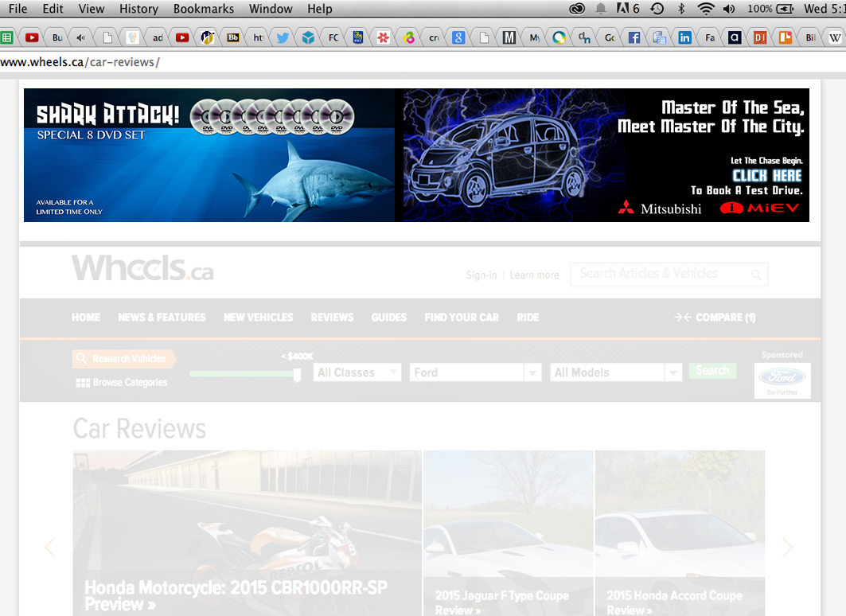Viewport: 846px width, 616px height.
Task: Click the right carousel arrow under Car Reviews
Action: point(787,548)
